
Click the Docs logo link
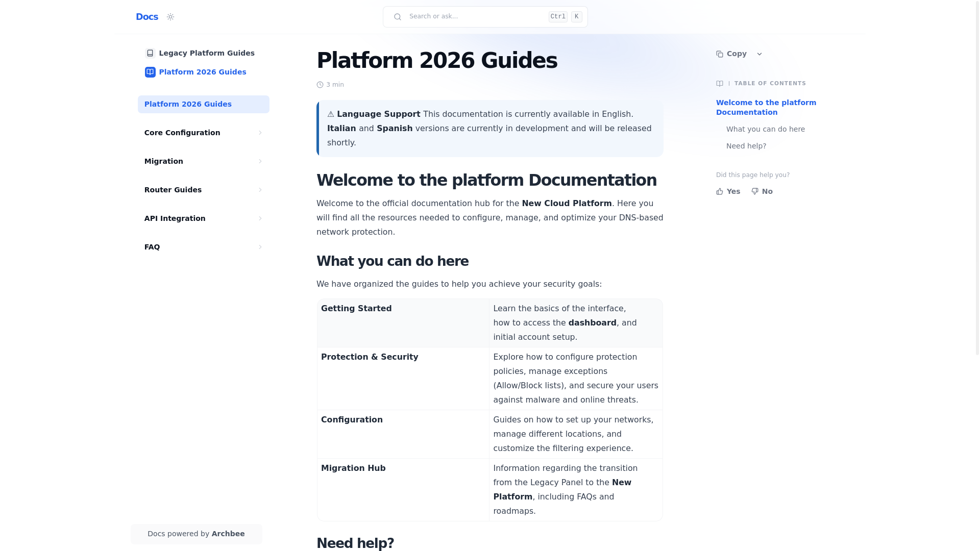(x=147, y=17)
